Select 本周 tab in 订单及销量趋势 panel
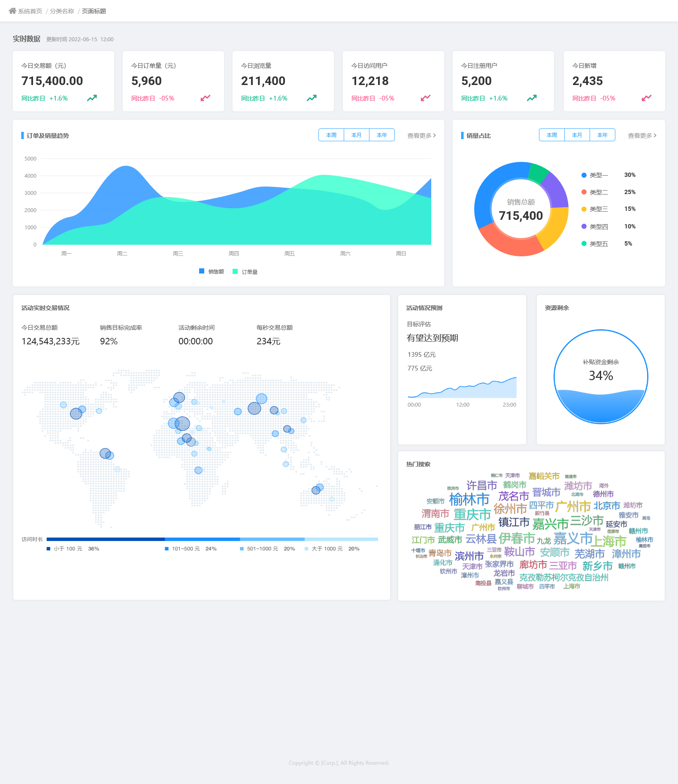The image size is (678, 784). (x=331, y=135)
